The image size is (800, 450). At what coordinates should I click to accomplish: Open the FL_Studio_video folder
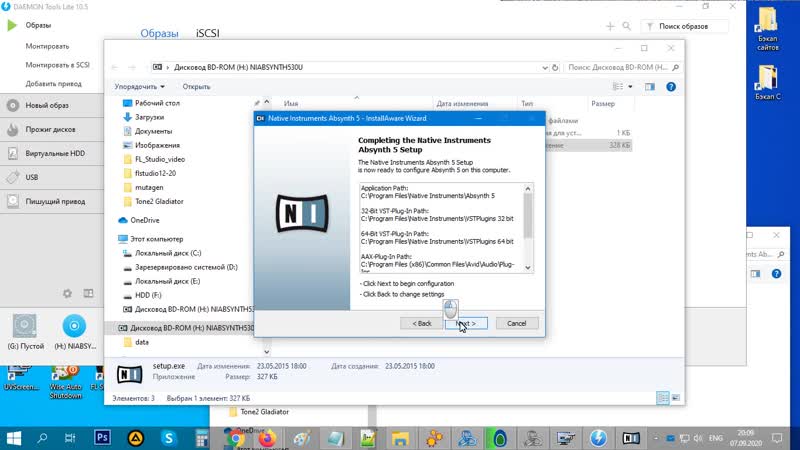pos(160,159)
